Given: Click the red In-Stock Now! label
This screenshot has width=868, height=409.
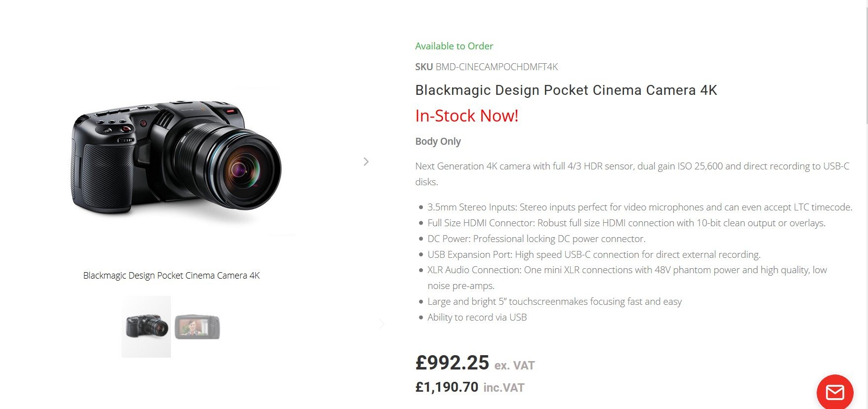Looking at the screenshot, I should click(467, 116).
